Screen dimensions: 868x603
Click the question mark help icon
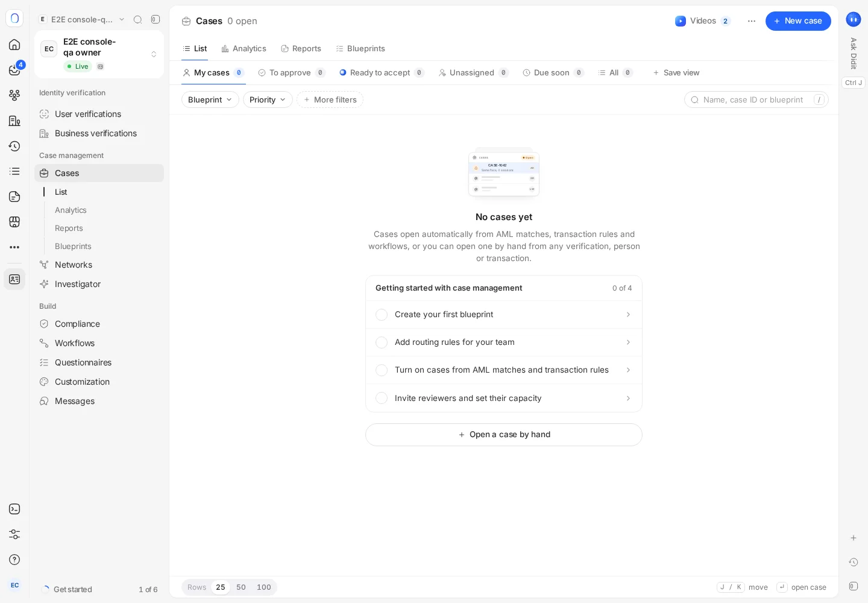14,560
